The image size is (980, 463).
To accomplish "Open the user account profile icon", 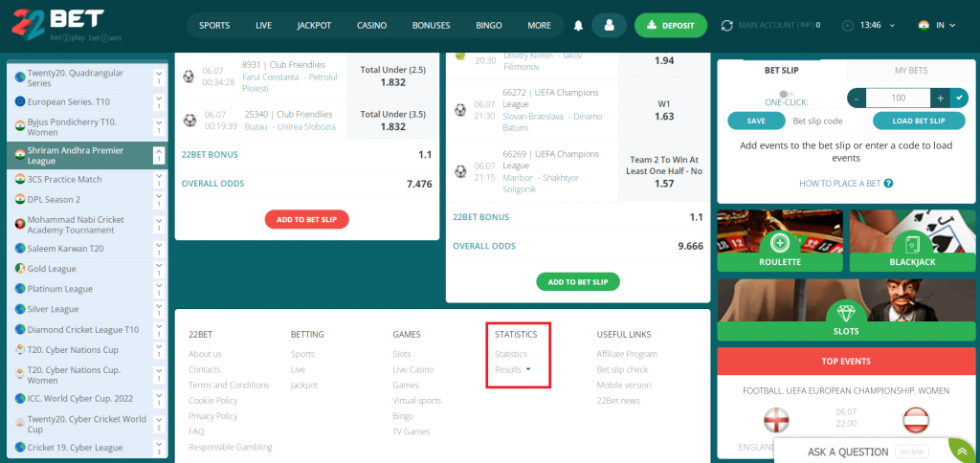I will point(609,25).
